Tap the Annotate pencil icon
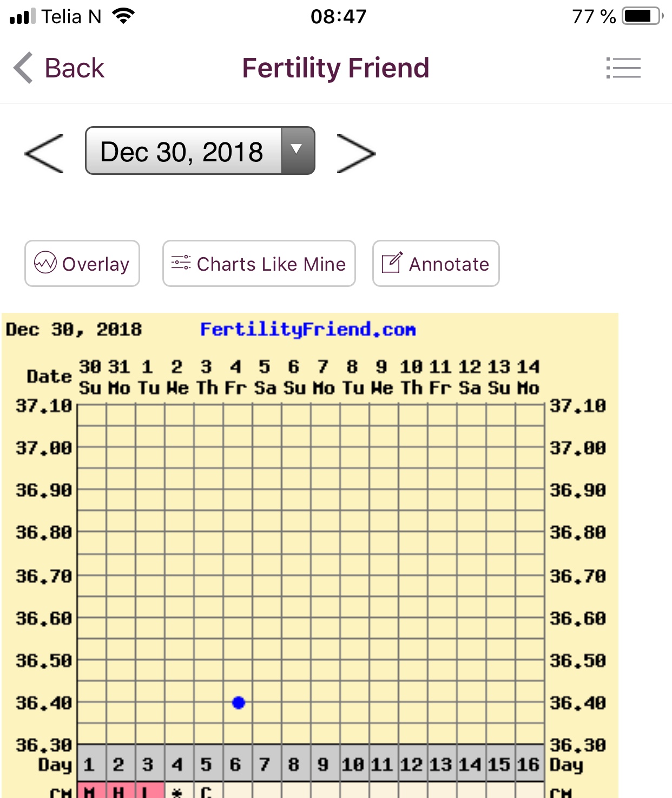 click(x=392, y=263)
